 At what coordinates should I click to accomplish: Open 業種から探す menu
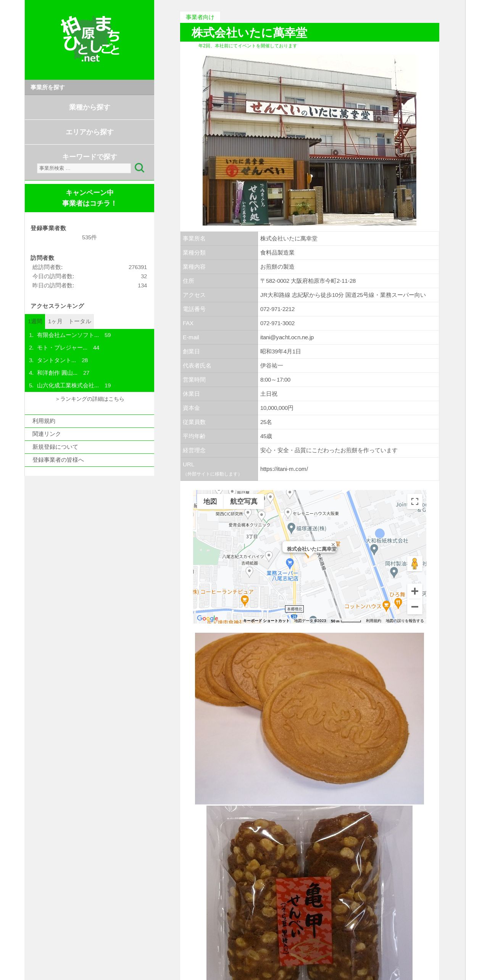click(x=89, y=107)
